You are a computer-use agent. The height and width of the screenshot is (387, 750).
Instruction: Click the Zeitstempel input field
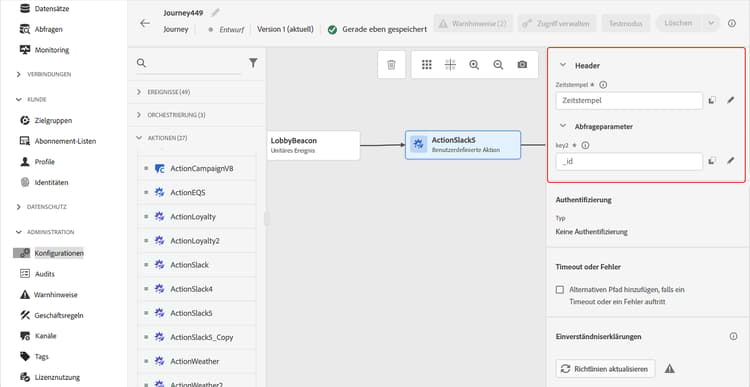[x=629, y=101]
